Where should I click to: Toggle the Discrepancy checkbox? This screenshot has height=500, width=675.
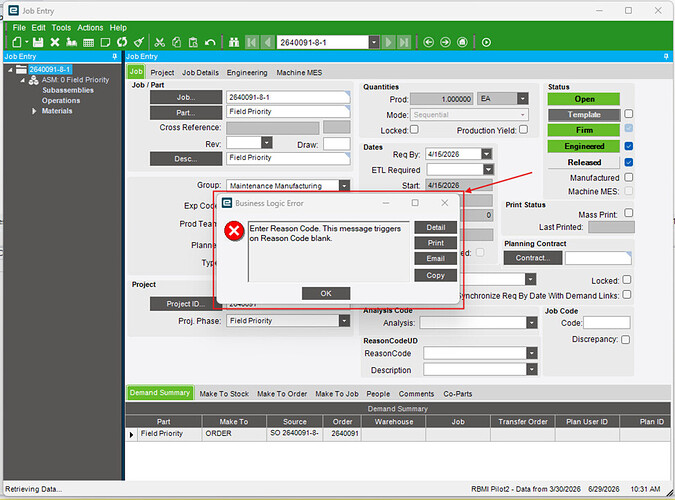[626, 339]
